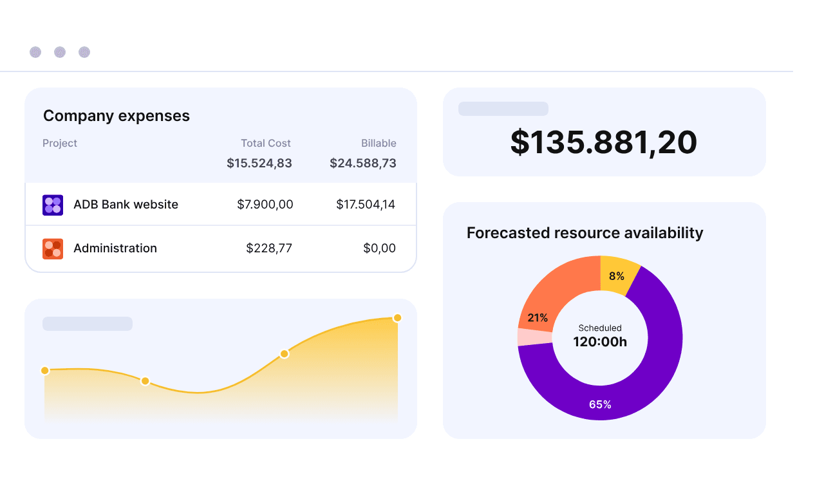Click the billable sum $24.588,73
Screen dimensions: 815x504
(363, 163)
